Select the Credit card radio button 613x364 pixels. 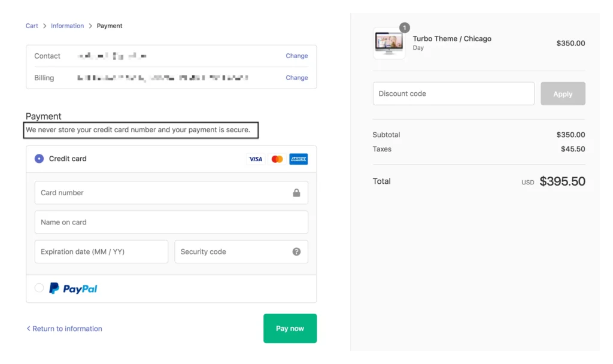coord(39,159)
